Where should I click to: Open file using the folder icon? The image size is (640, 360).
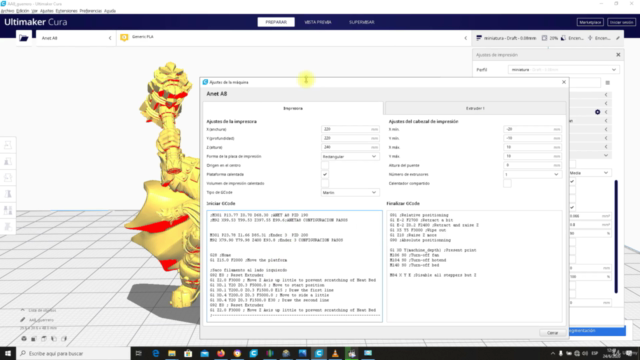[24, 38]
